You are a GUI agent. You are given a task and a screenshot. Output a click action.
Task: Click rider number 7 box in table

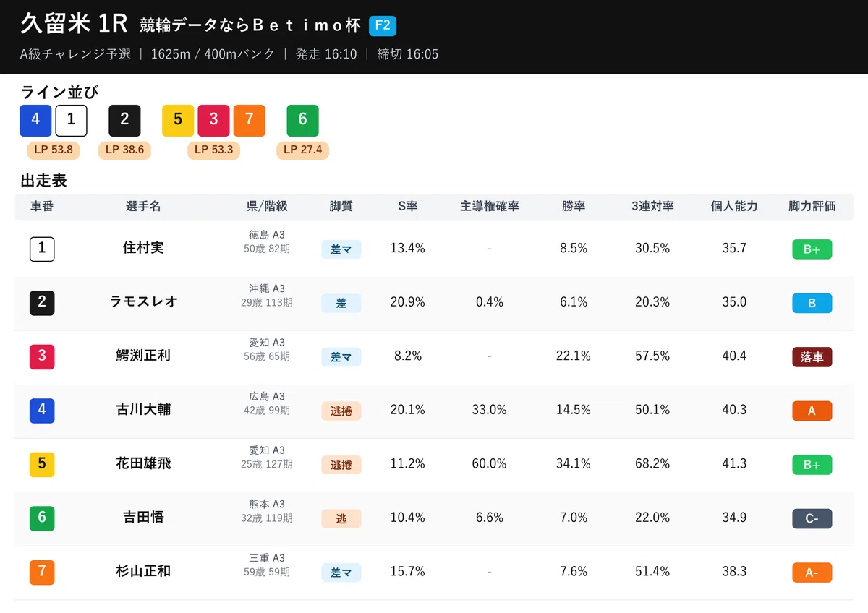(42, 572)
